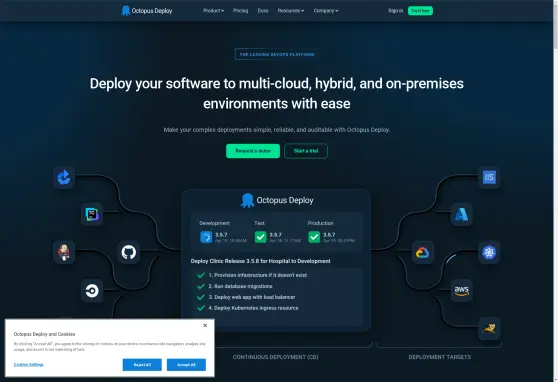
Task: Click the Jenkins butler icon
Action: click(x=64, y=252)
